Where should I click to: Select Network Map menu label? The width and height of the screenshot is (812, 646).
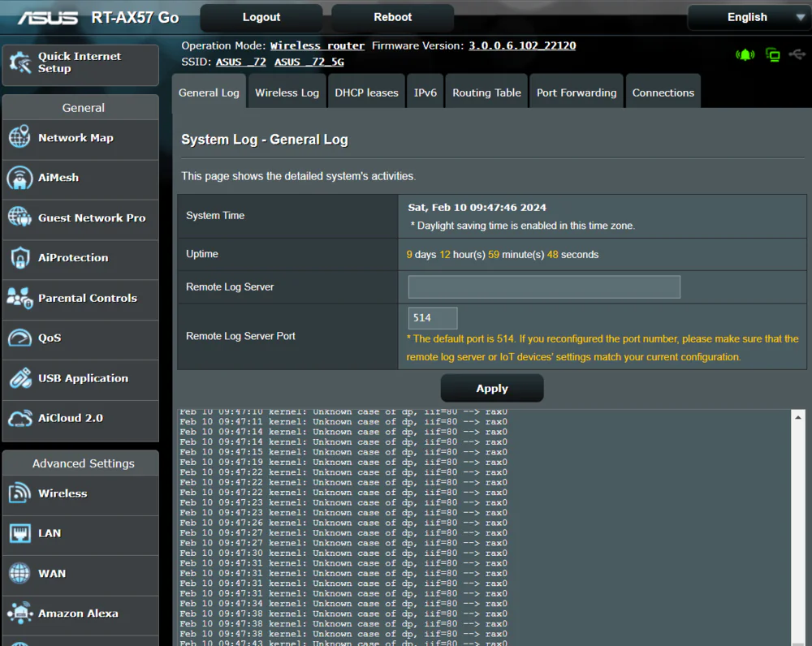pos(76,138)
